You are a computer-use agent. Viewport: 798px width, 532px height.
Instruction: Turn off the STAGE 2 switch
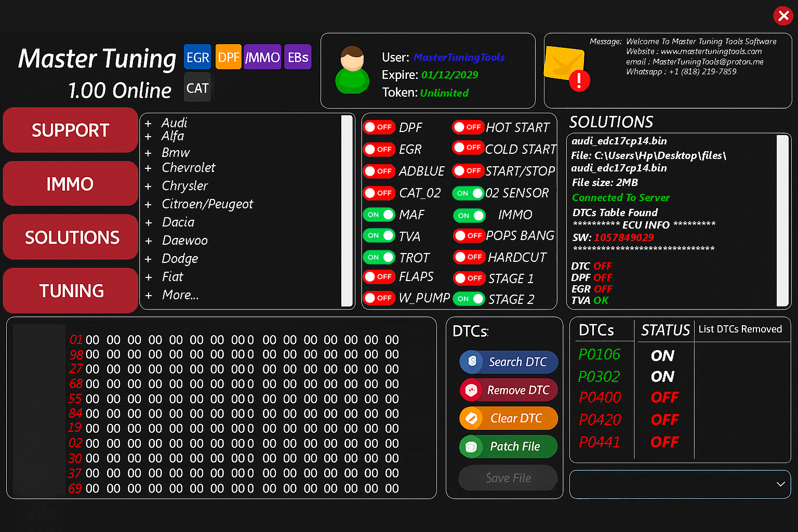(x=469, y=299)
